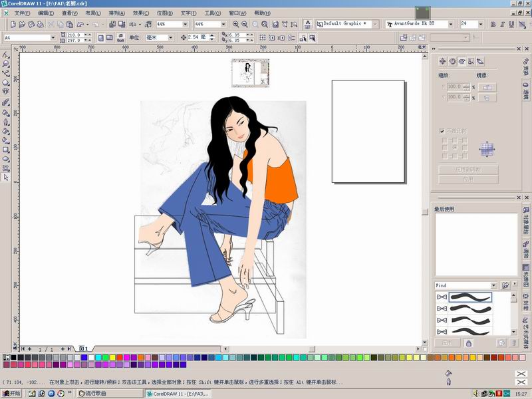Image resolution: width=532 pixels, height=399 pixels.
Task: Check the top-right anchor point box
Action: pyautogui.click(x=465, y=140)
